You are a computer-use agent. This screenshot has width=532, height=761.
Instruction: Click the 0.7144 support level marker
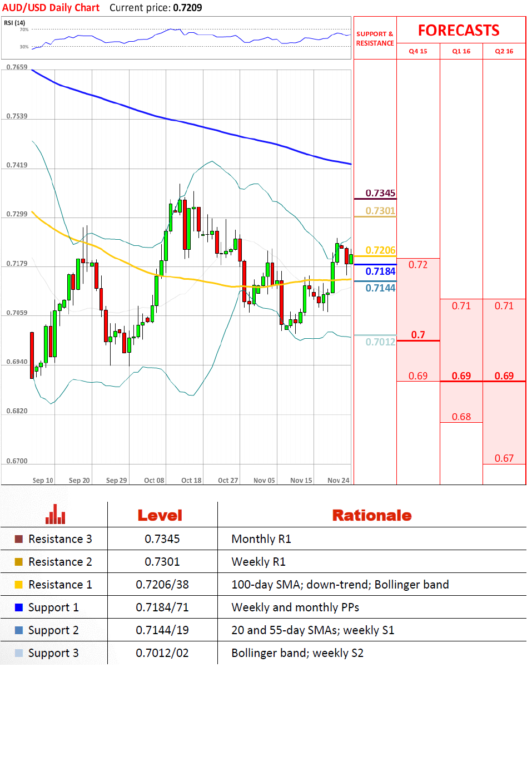click(380, 288)
